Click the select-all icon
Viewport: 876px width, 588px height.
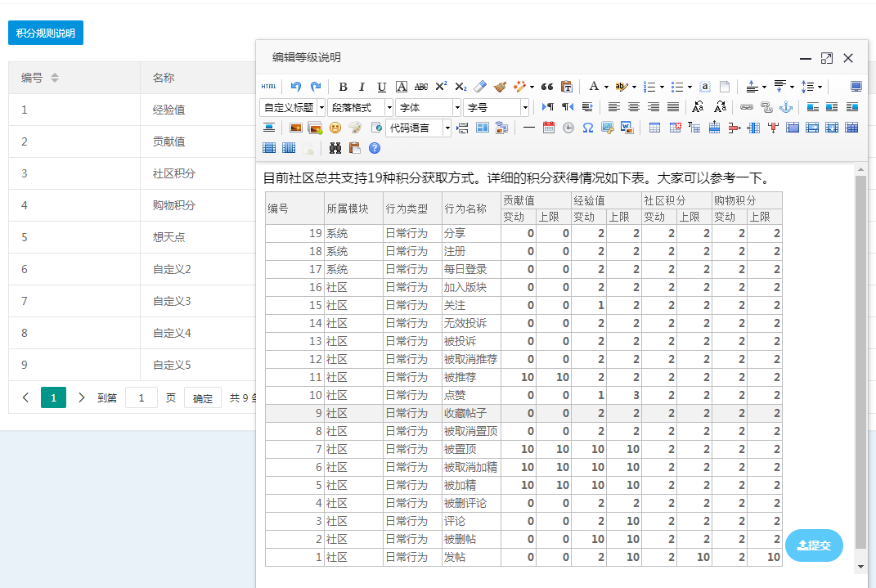tap(705, 87)
